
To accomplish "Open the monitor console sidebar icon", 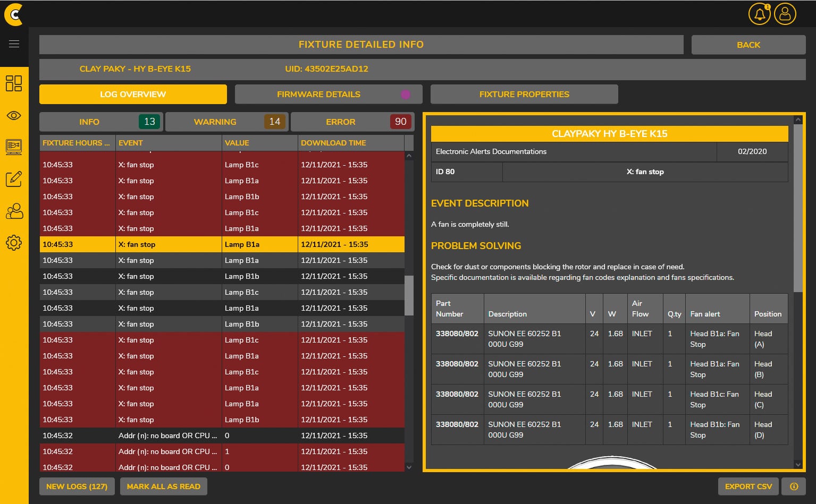I will click(x=14, y=147).
